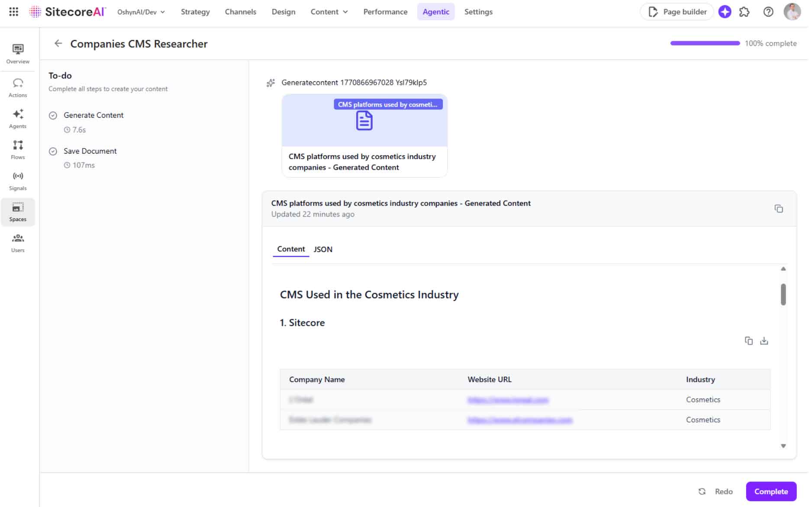This screenshot has height=507, width=812.
Task: Open the second row website link
Action: coord(520,420)
